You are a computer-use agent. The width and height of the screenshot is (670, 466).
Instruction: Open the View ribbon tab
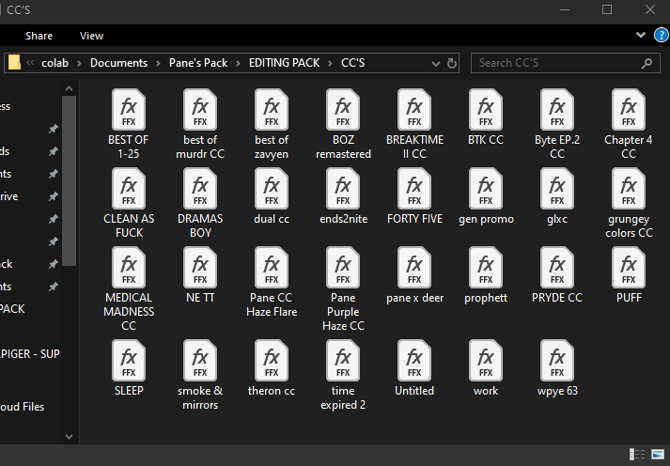(x=91, y=36)
